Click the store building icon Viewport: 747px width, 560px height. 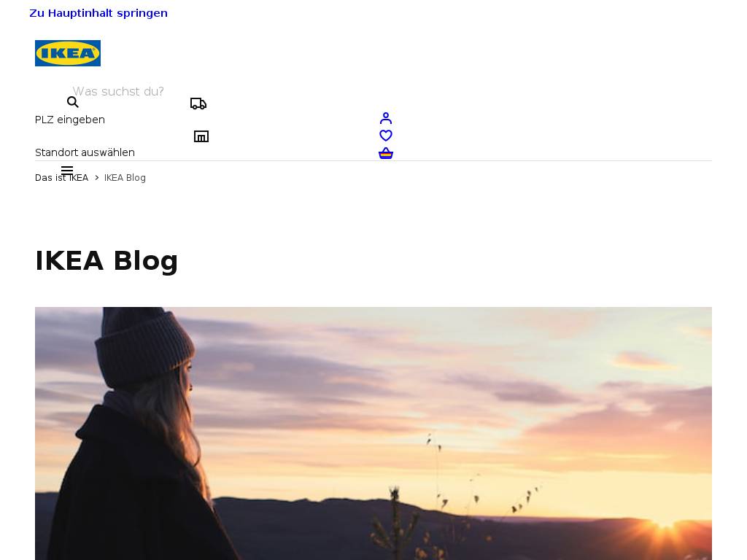(x=201, y=136)
